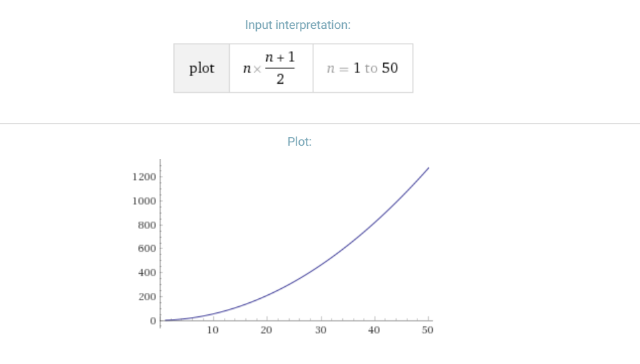Click the "Plot:" section heading

click(x=300, y=142)
